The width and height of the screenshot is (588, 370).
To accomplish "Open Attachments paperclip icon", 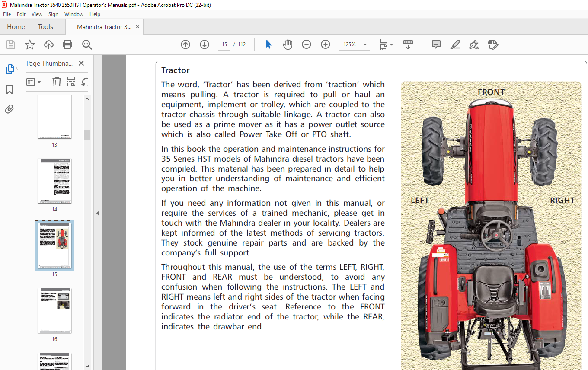I will pos(10,109).
